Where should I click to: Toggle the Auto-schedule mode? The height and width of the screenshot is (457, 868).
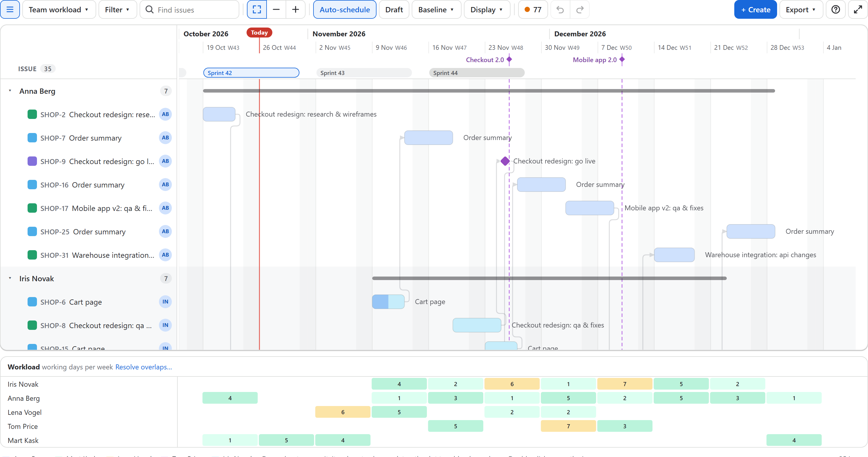[344, 10]
